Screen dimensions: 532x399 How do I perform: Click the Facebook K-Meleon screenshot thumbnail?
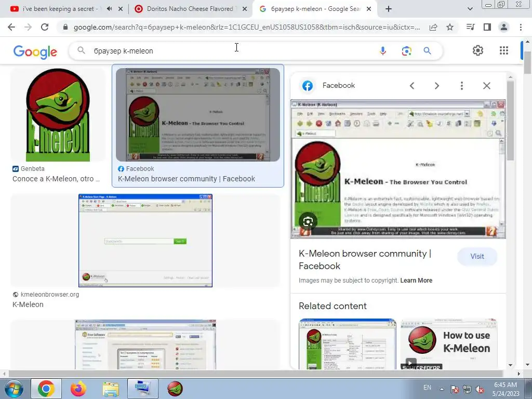pos(198,115)
